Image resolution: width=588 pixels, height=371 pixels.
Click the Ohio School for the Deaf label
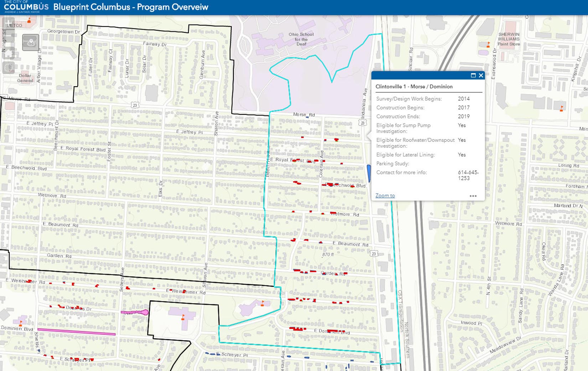coord(301,39)
